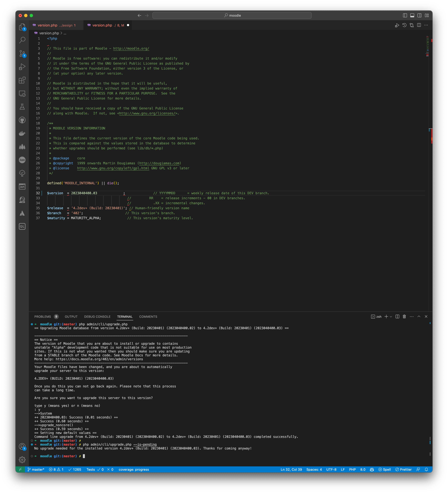
Task: Open the GitHub view in activity bar
Action: 22,120
